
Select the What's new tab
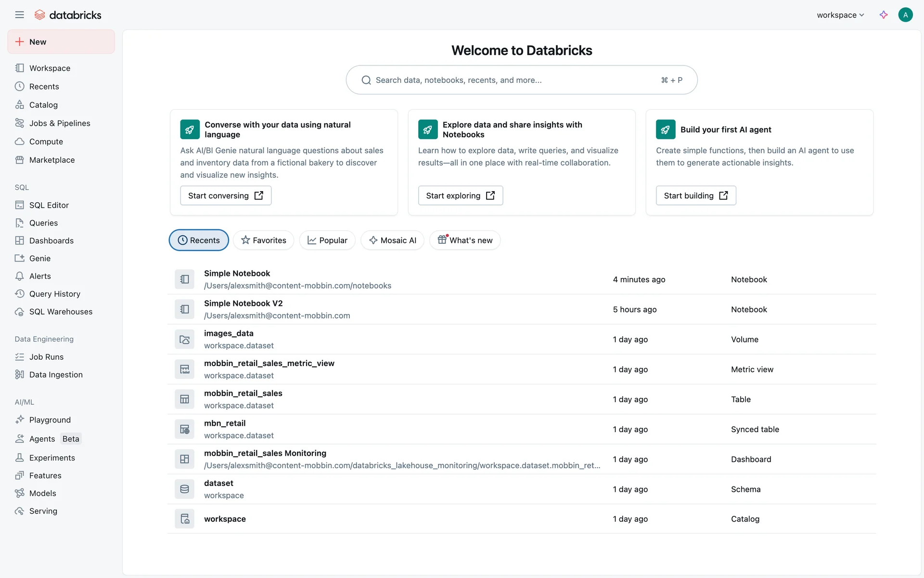[465, 240]
